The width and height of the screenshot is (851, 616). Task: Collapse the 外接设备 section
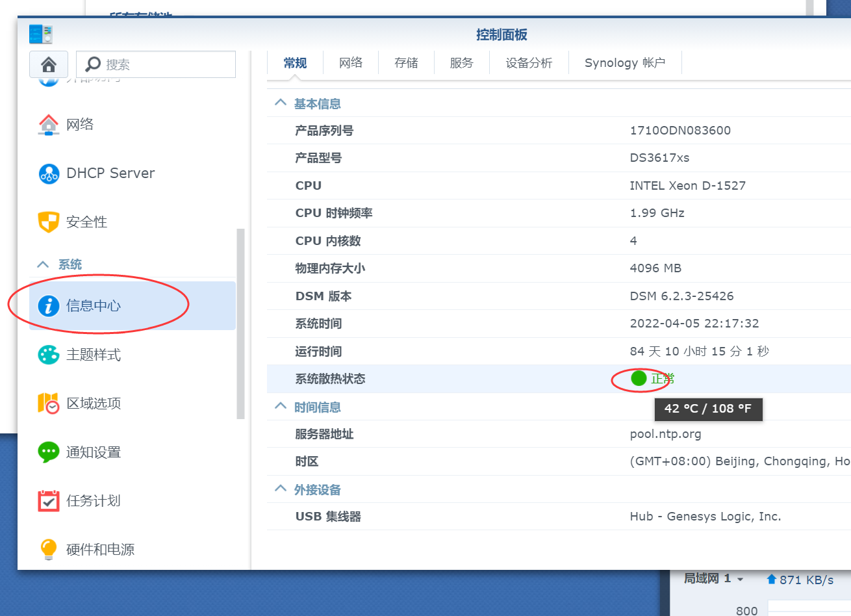280,489
